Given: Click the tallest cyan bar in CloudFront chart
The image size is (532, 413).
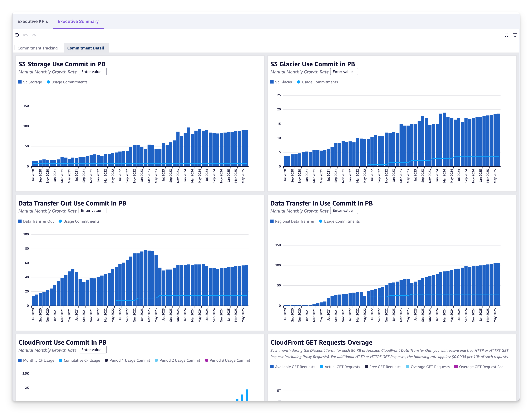Looking at the screenshot, I should (247, 395).
